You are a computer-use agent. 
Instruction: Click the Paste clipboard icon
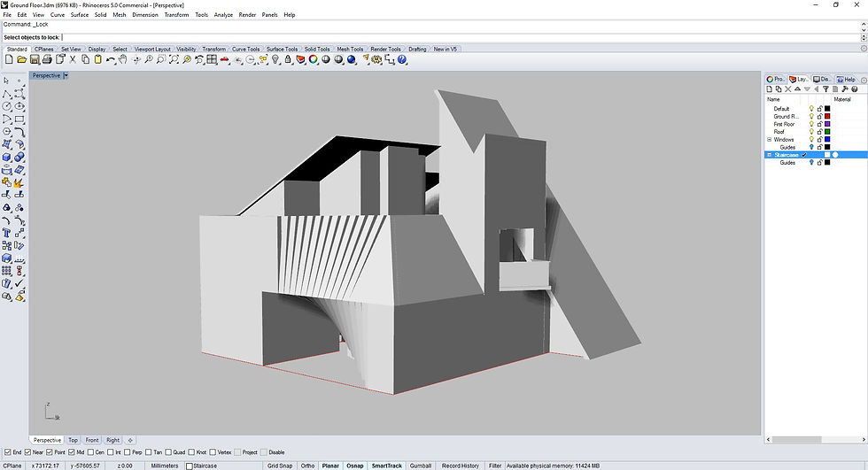point(98,59)
